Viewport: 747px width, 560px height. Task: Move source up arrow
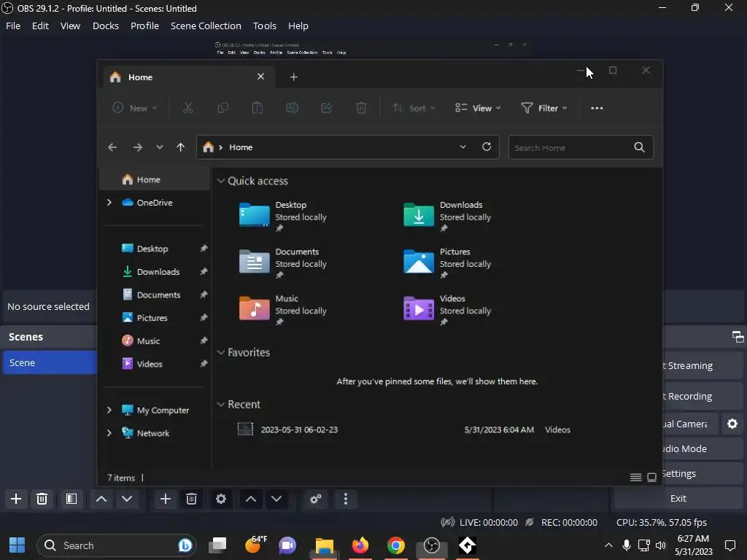251,499
